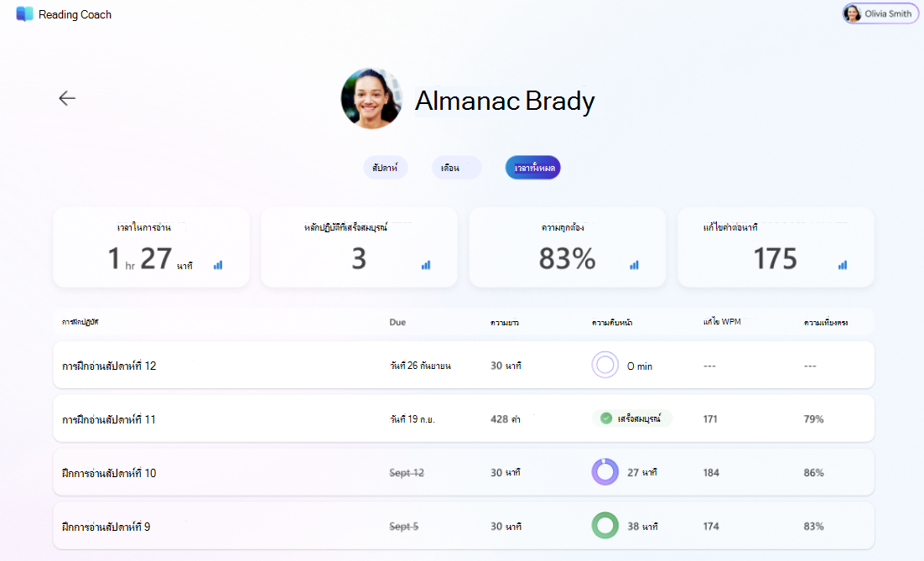Click WPM value 171
This screenshot has width=924, height=561.
(x=710, y=419)
